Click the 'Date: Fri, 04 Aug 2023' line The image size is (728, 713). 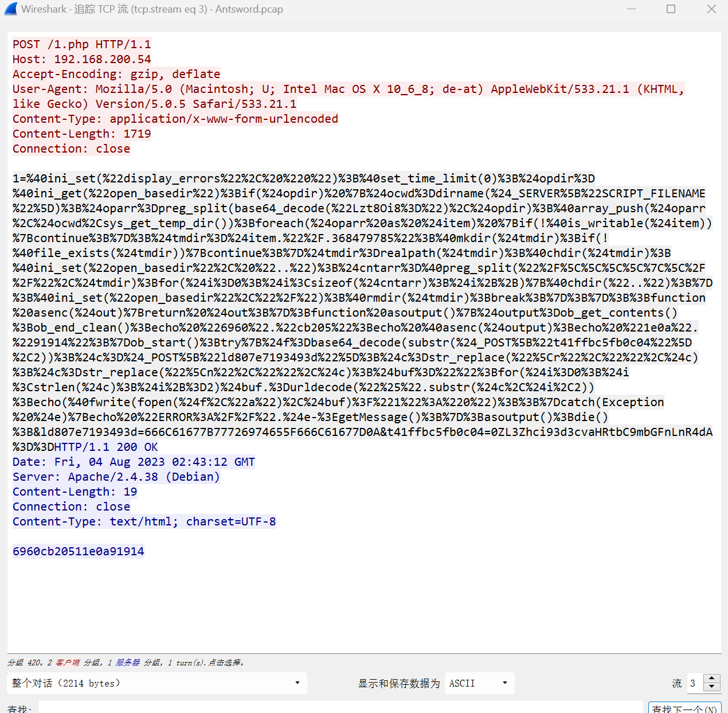pos(134,462)
